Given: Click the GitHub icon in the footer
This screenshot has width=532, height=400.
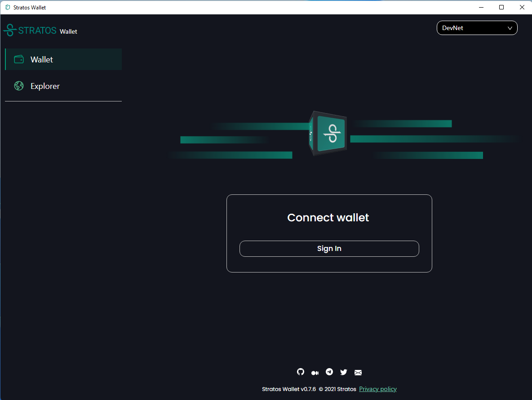Looking at the screenshot, I should click(x=301, y=372).
